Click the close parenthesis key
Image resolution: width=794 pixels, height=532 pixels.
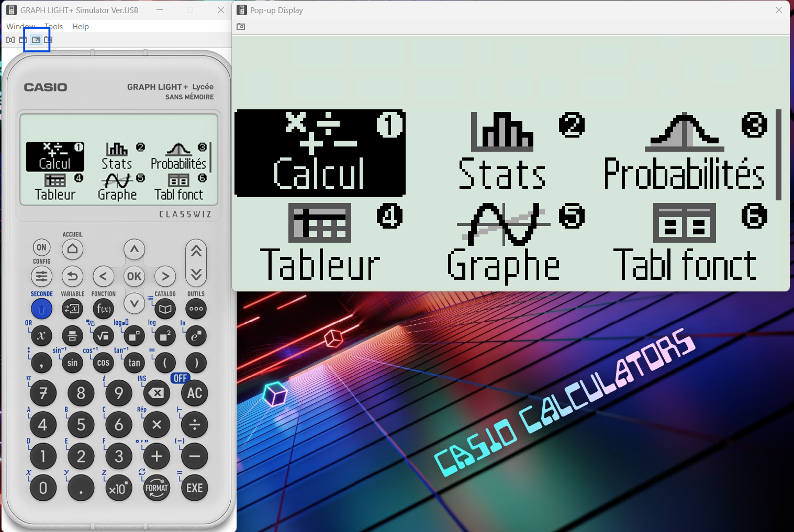point(196,363)
